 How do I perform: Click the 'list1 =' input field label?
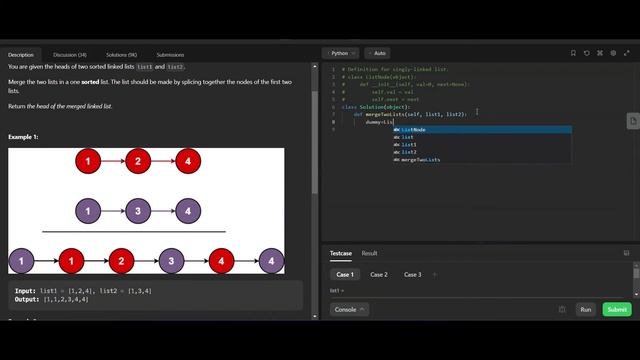pos(337,291)
